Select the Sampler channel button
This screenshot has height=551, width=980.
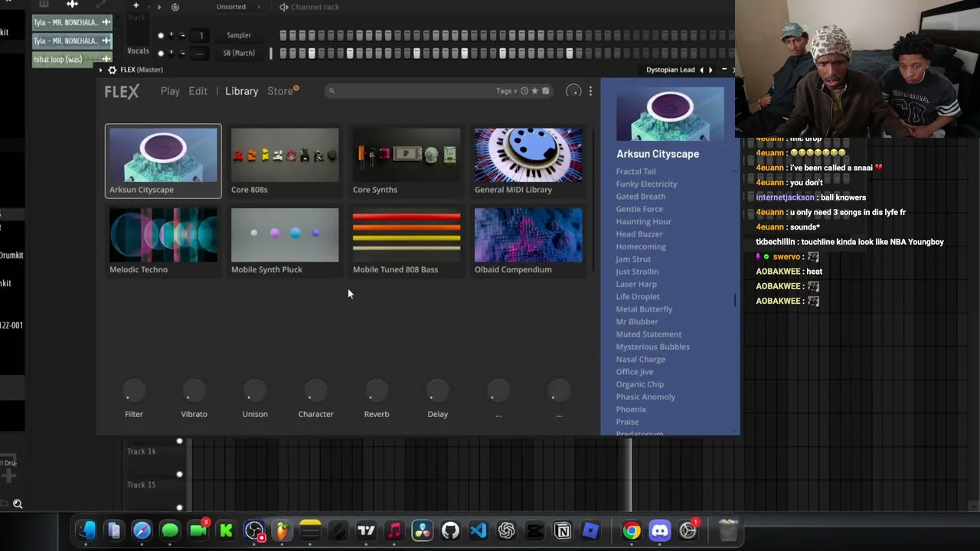point(239,35)
